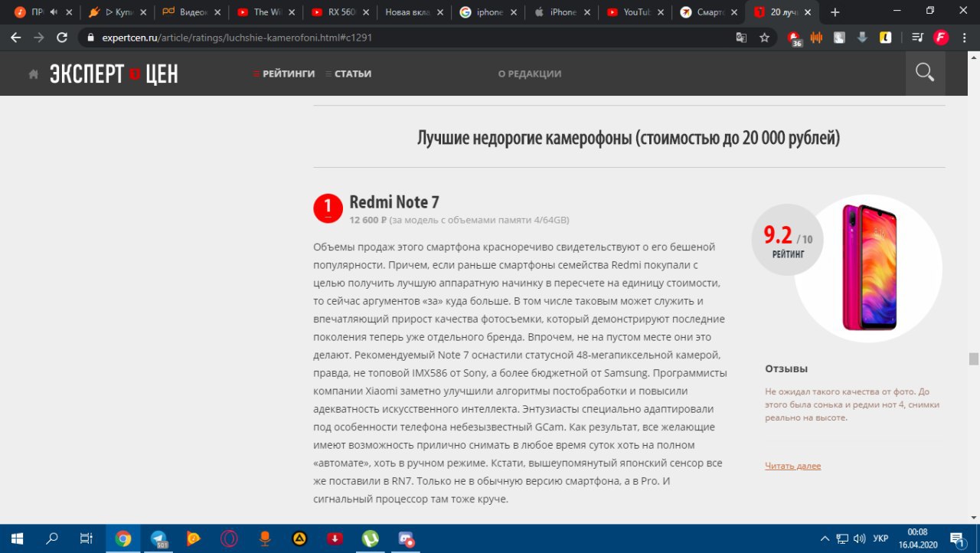Open uTorrent from the taskbar
Image resolution: width=980 pixels, height=553 pixels.
pos(370,538)
